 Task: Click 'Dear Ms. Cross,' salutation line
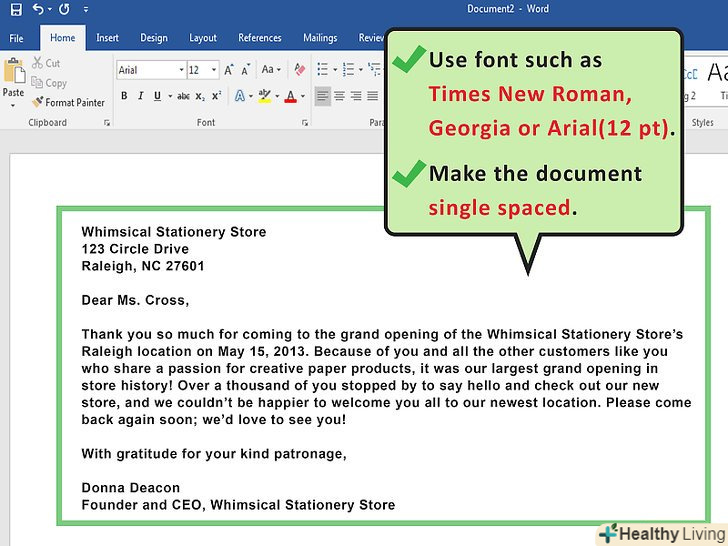click(x=135, y=300)
